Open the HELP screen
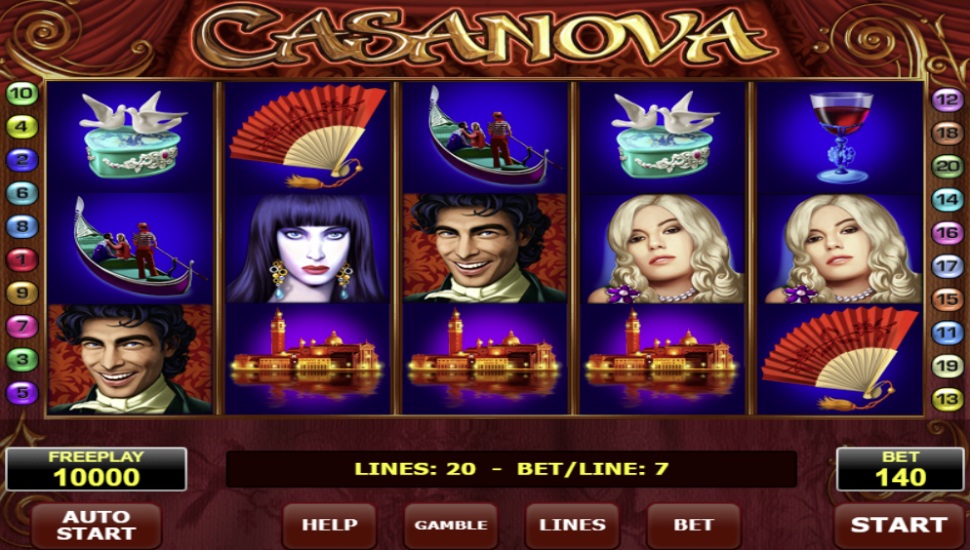This screenshot has height=550, width=970. (329, 525)
